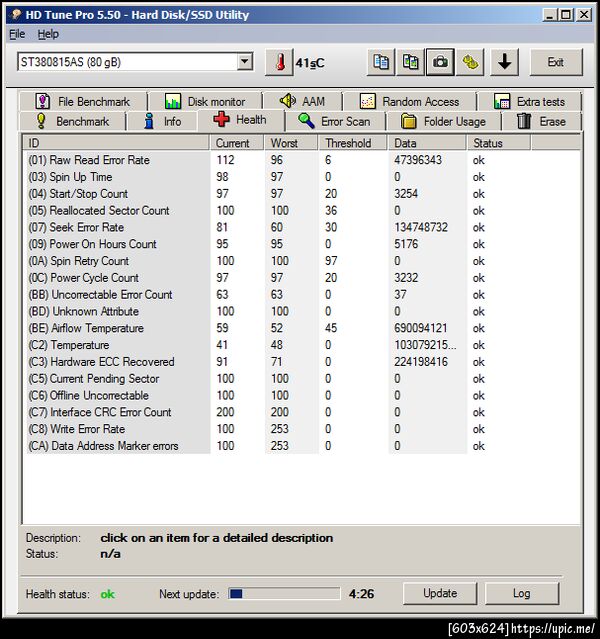This screenshot has width=600, height=639.
Task: Select the Offline Uncorrectable row
Action: point(301,395)
